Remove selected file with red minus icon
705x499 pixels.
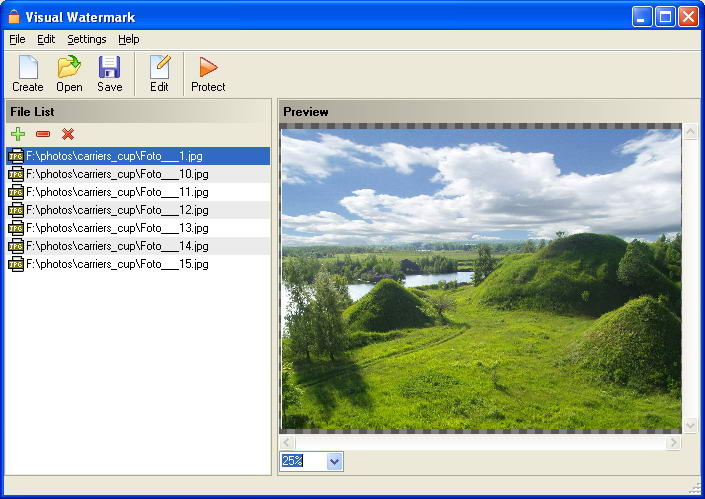pos(43,134)
